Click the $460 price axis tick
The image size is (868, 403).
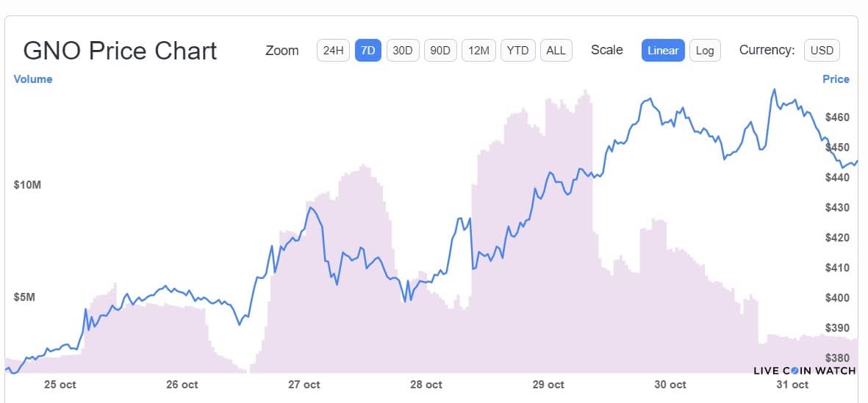tap(837, 117)
